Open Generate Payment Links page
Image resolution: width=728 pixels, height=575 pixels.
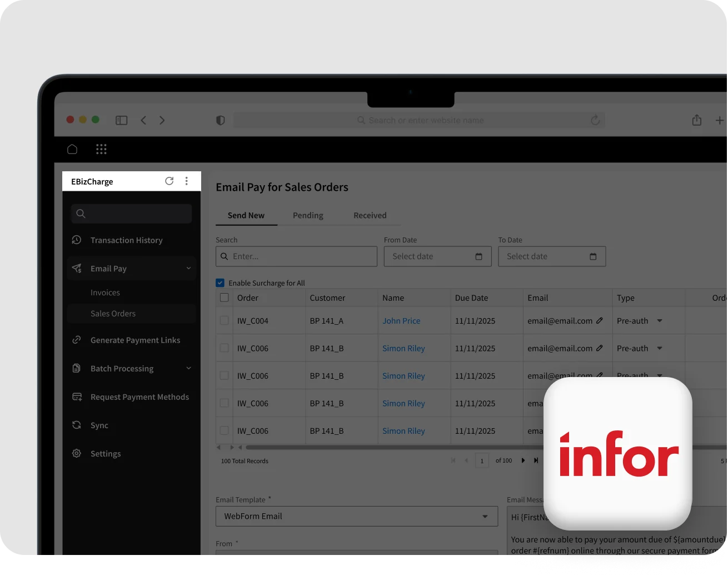click(x=135, y=340)
